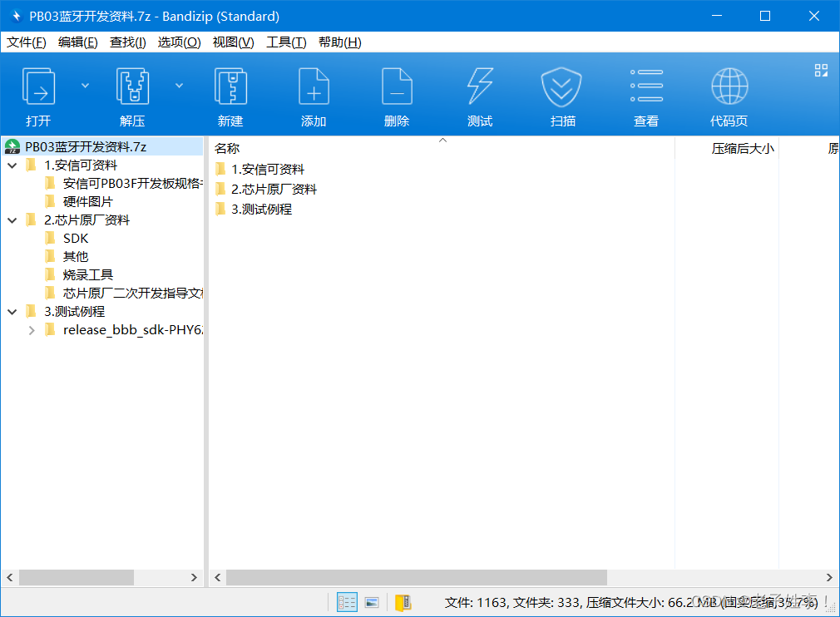Viewport: 840px width, 617px height.
Task: Click the Codepage (代码页) globe icon
Action: coord(729,86)
